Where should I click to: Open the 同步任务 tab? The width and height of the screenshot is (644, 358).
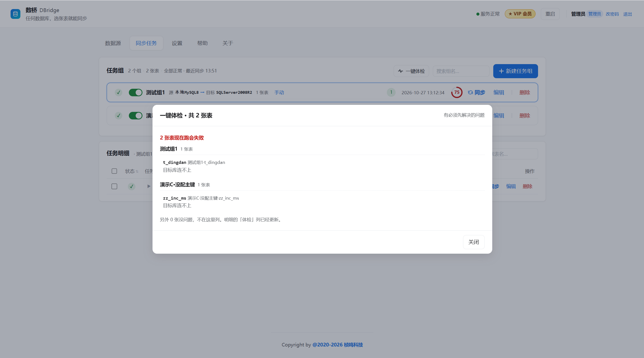coord(146,43)
